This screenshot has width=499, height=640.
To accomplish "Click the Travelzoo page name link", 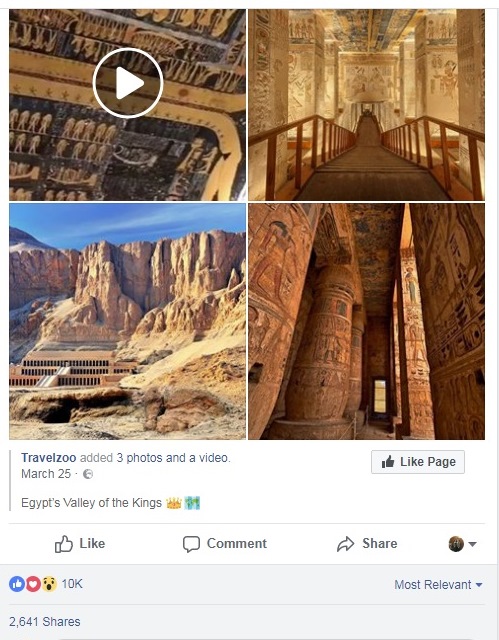I will click(49, 458).
